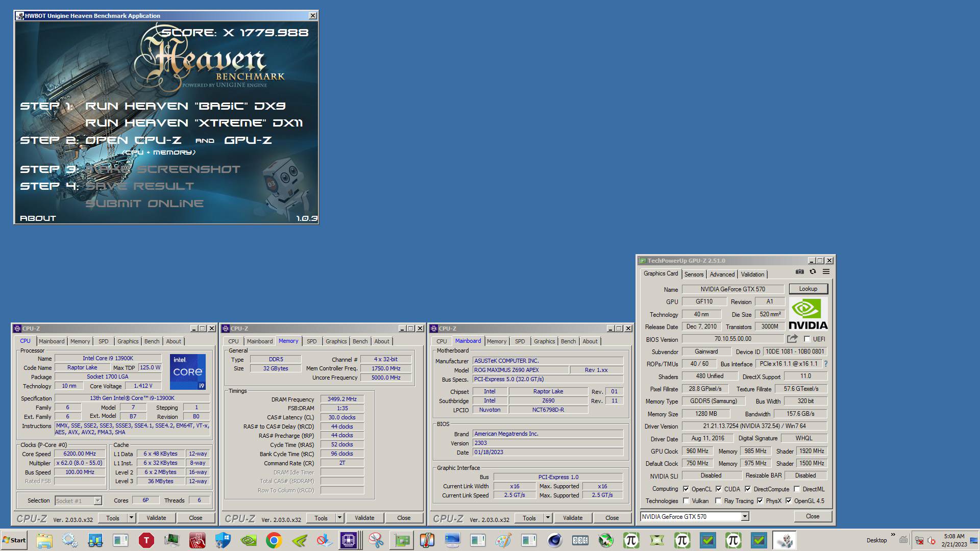Screen dimensions: 980x551
Task: Open the gears services taskbar icon
Action: coord(69,540)
